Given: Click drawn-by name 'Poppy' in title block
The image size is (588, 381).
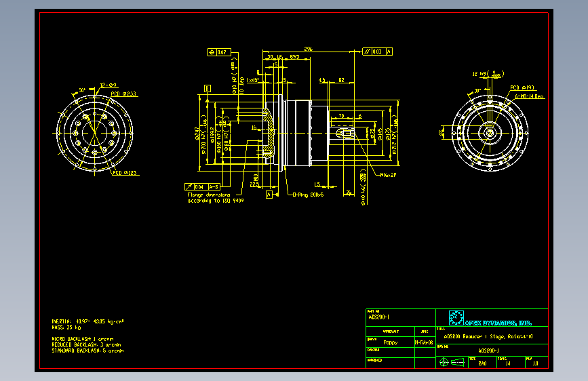Looking at the screenshot, I should 391,342.
